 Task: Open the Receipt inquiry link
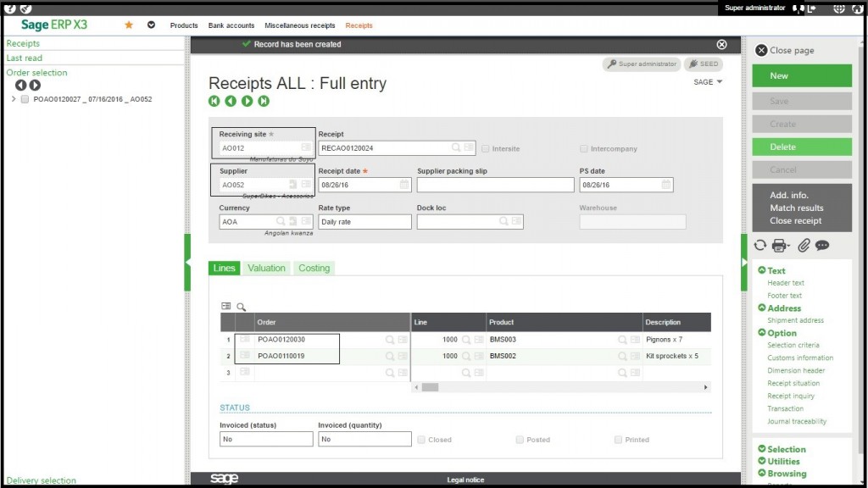pyautogui.click(x=791, y=396)
